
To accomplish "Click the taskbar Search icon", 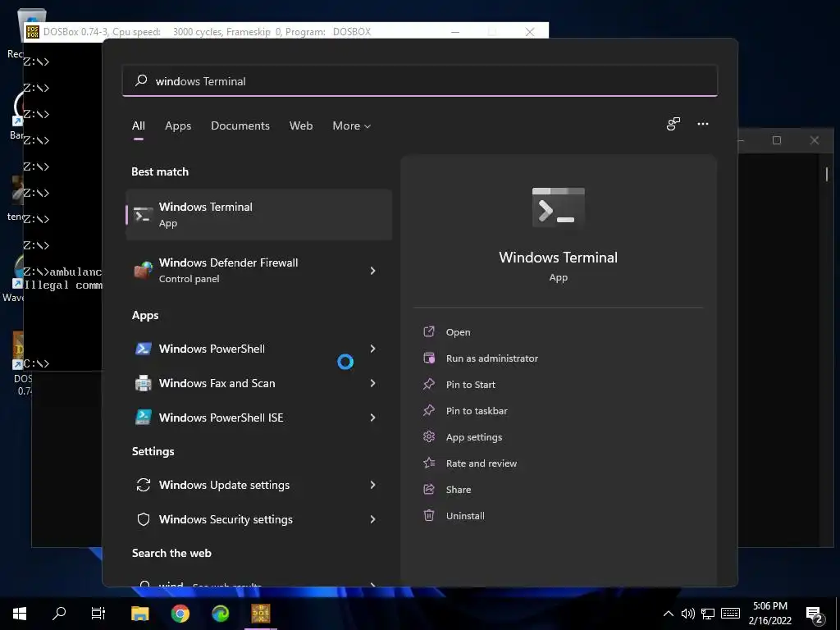I will click(x=59, y=613).
